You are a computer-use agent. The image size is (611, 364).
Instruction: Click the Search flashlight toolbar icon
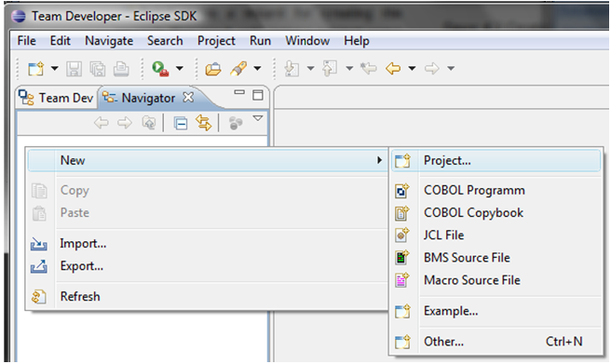click(238, 69)
